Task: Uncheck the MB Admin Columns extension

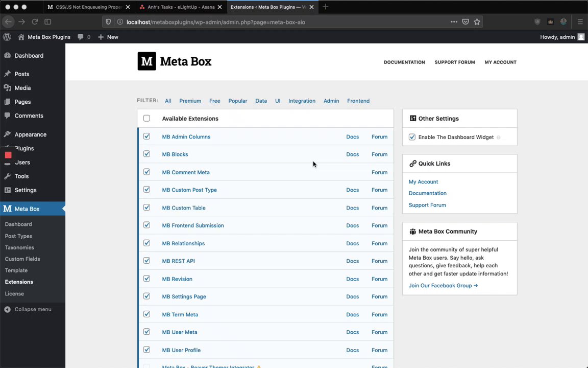Action: pos(146,136)
